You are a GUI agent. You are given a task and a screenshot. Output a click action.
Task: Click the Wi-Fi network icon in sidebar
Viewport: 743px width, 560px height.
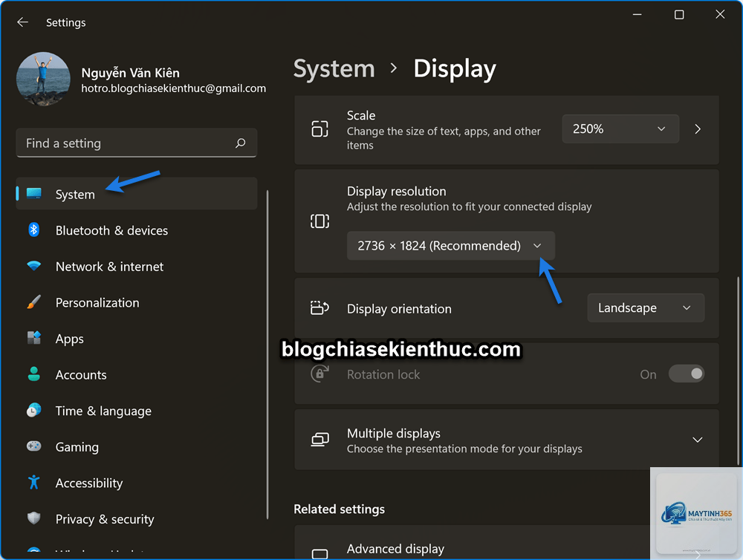33,266
